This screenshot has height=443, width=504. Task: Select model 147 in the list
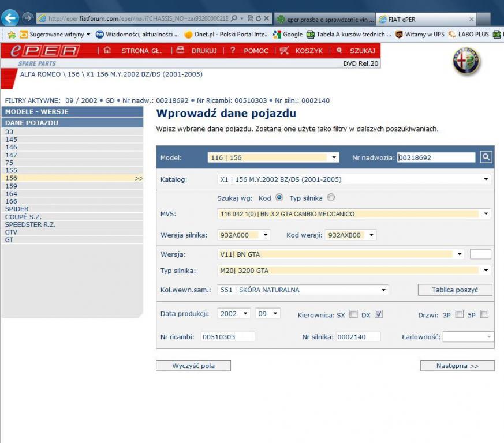pyautogui.click(x=72, y=155)
